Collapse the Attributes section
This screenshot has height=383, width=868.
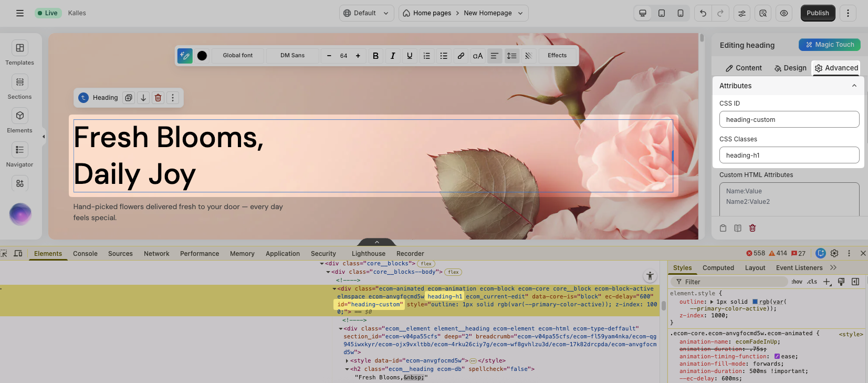854,86
